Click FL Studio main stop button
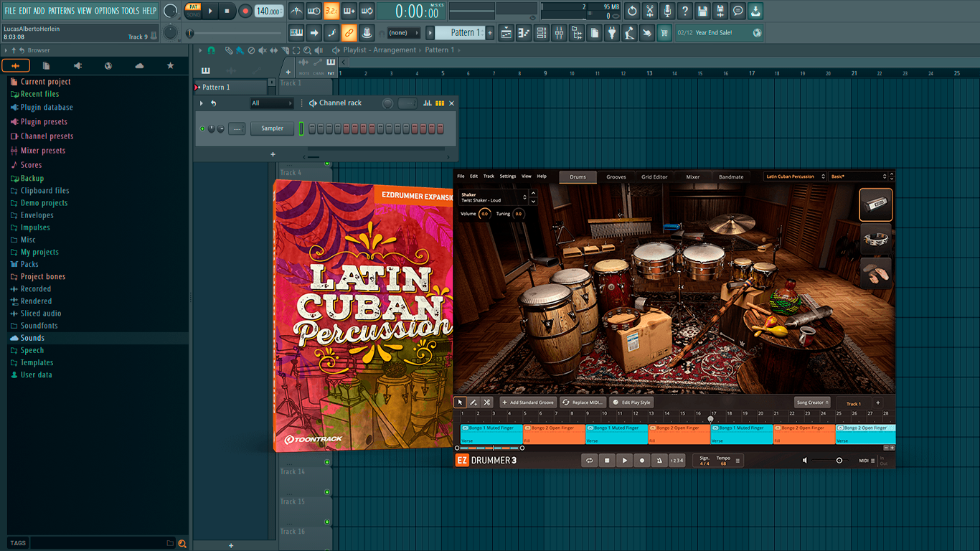 pyautogui.click(x=227, y=11)
